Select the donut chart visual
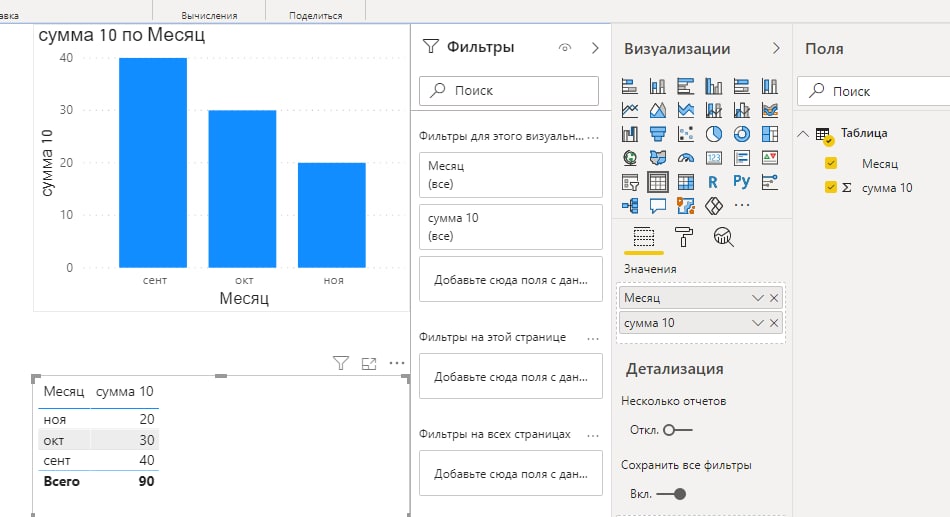950x517 pixels. tap(742, 133)
